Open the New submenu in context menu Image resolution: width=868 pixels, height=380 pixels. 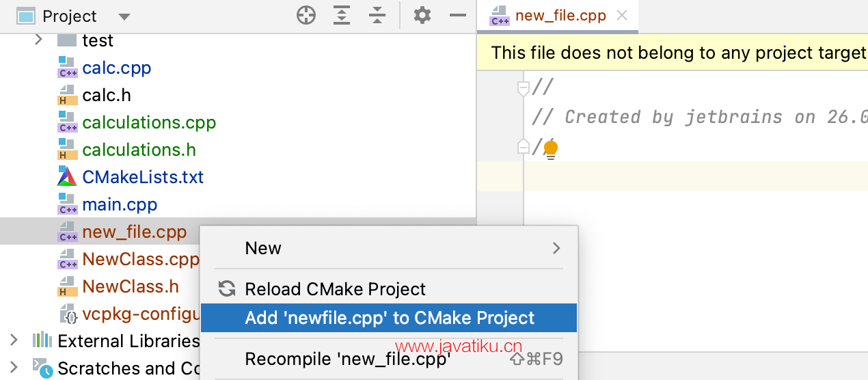coord(389,248)
